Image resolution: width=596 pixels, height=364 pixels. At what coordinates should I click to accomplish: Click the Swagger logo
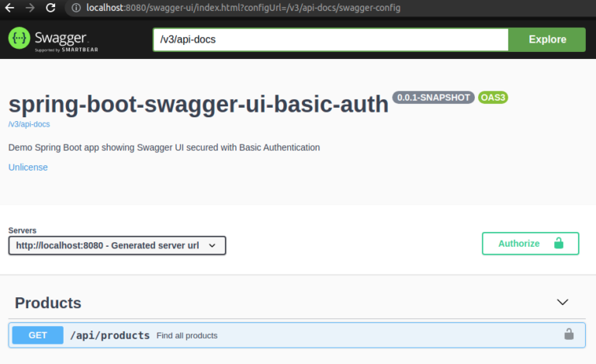pos(54,40)
